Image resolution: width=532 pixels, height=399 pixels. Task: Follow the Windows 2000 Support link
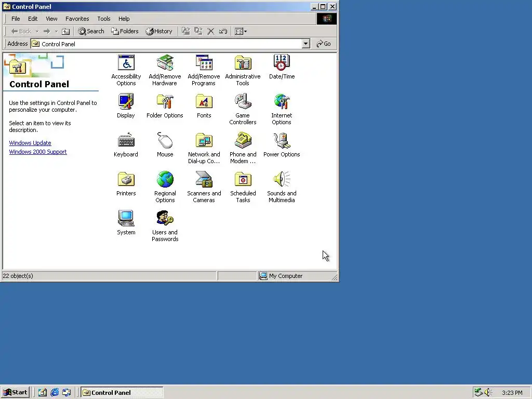tap(37, 152)
